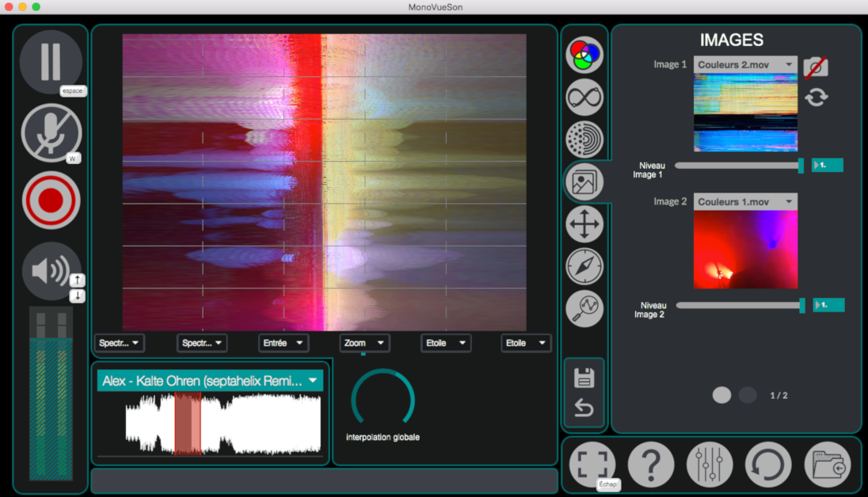Viewport: 868px width, 497px height.
Task: Open the four-arrow move panel
Action: [584, 224]
